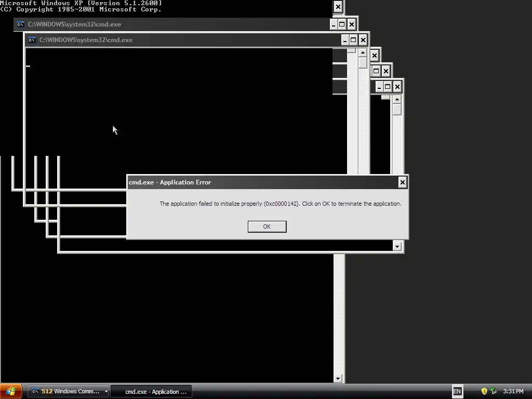
Task: Click the 3:31 PM taskbar clock
Action: [513, 391]
